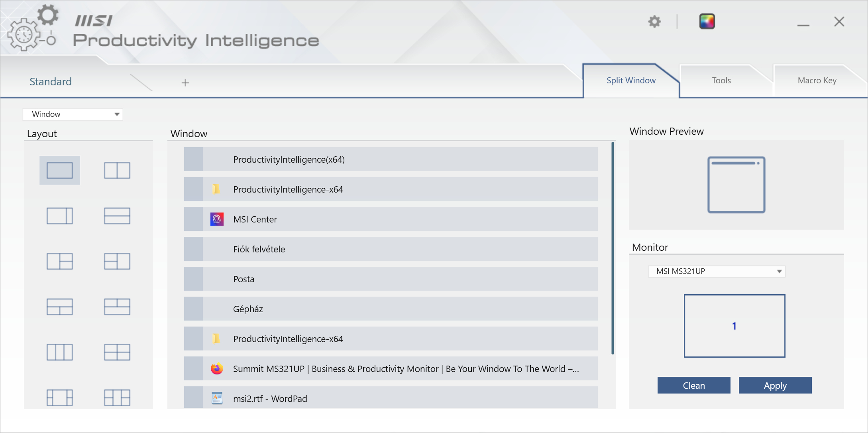
Task: Select the left pane with right split rows layout
Action: point(60,261)
